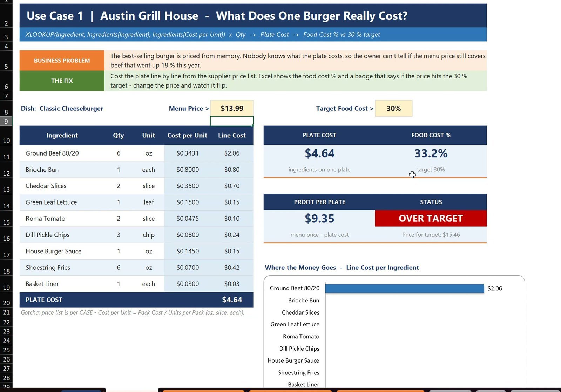Click the 'Line Cost' column header
The width and height of the screenshot is (561, 392).
click(x=232, y=135)
